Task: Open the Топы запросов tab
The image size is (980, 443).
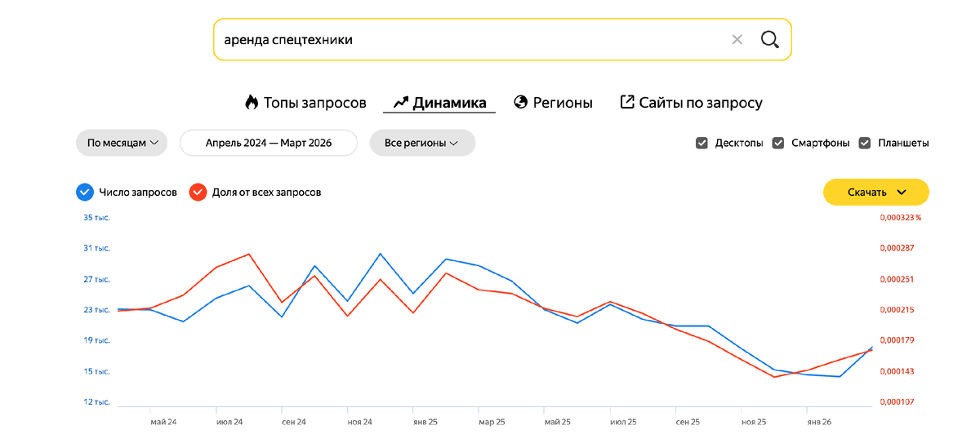Action: [x=305, y=103]
